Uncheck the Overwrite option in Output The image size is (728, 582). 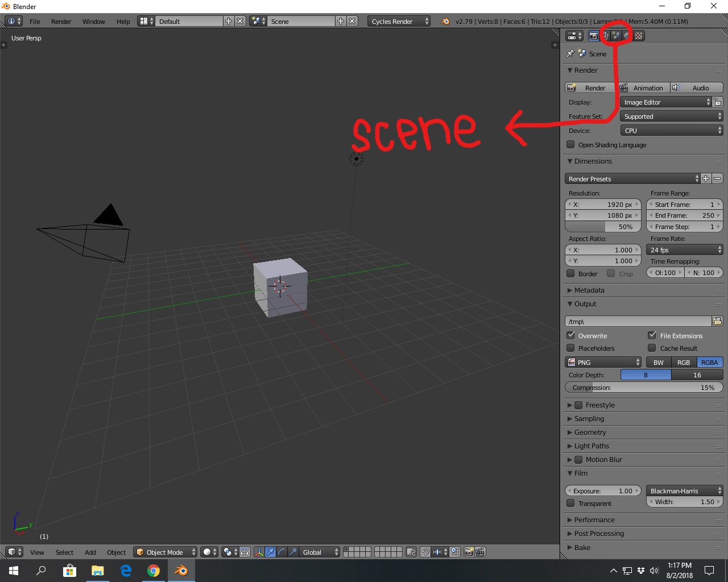[571, 335]
